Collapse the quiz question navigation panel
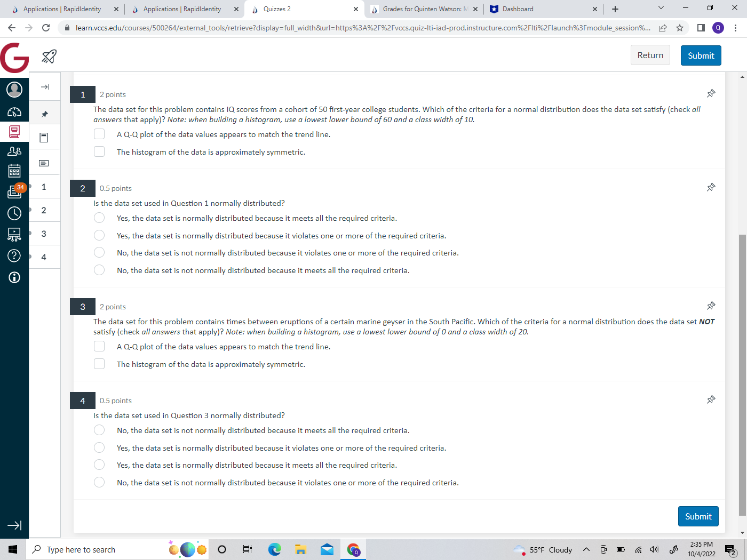This screenshot has width=747, height=560. pos(44,86)
